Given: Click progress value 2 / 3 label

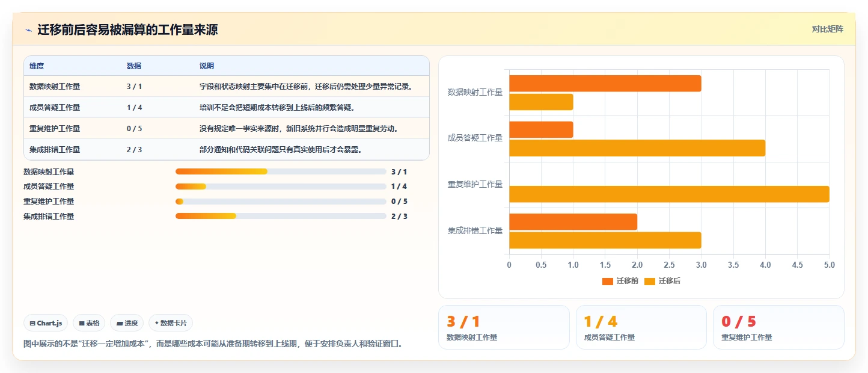Looking at the screenshot, I should tap(399, 217).
